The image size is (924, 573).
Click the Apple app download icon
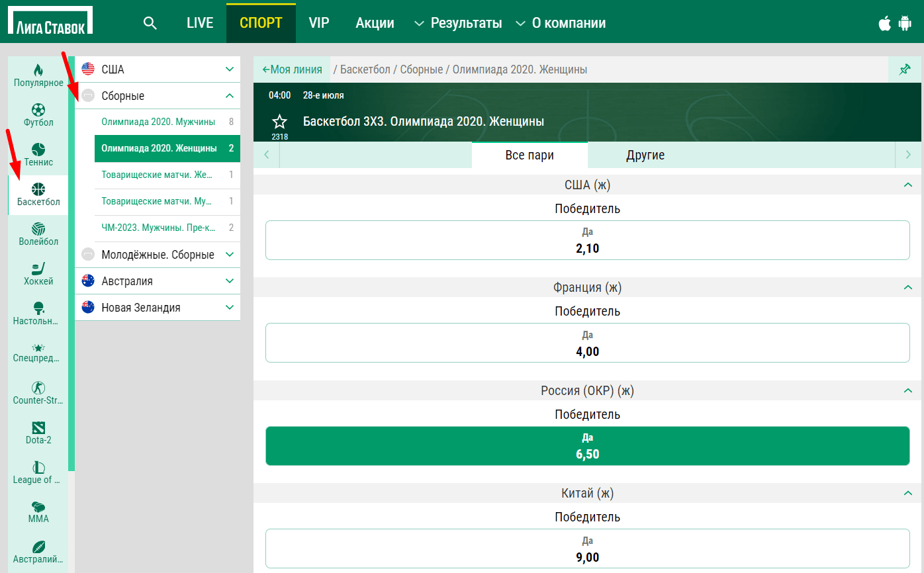tap(885, 23)
